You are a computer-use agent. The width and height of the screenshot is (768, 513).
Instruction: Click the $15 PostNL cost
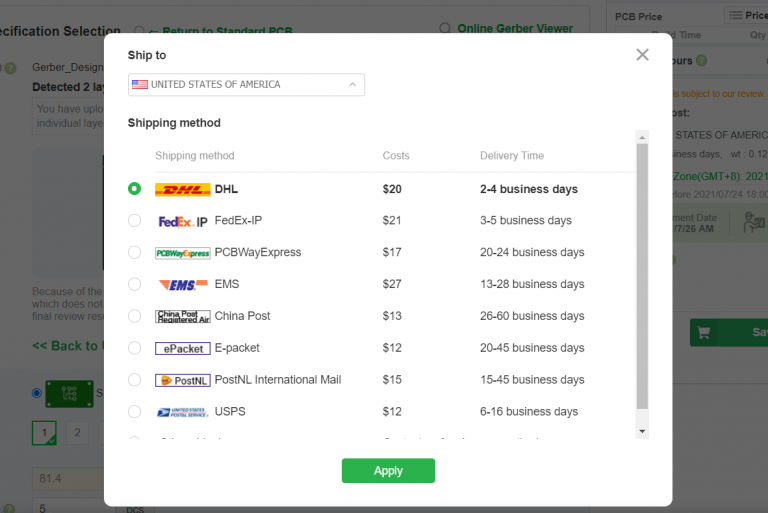click(x=392, y=380)
